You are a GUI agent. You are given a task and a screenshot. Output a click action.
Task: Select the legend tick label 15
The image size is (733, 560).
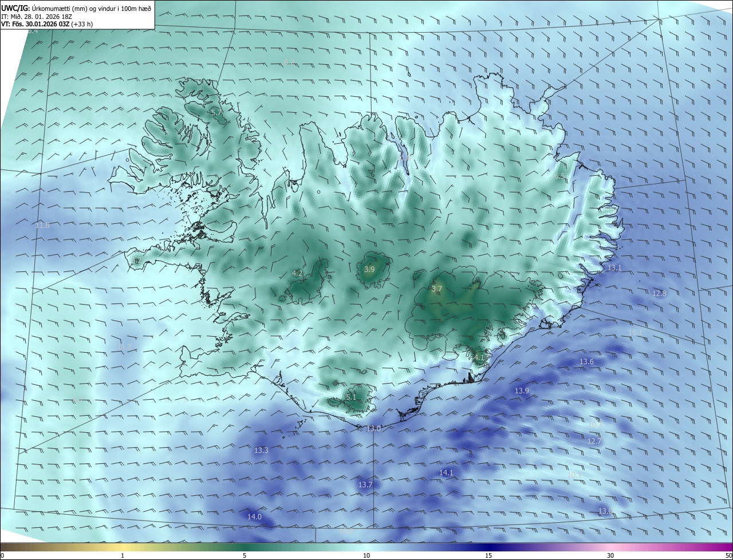click(488, 556)
